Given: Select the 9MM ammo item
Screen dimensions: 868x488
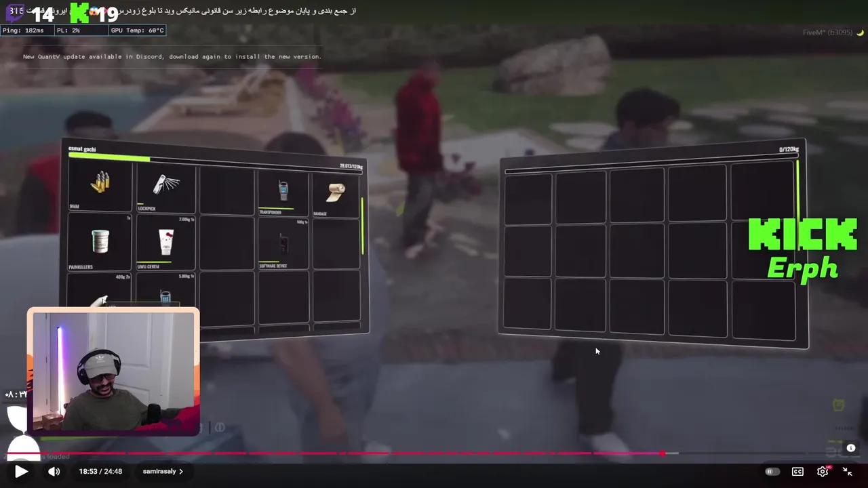Looking at the screenshot, I should point(100,186).
